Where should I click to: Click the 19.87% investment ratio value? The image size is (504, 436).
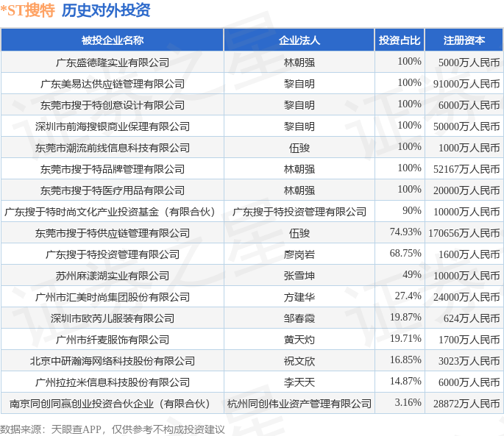click(x=405, y=317)
